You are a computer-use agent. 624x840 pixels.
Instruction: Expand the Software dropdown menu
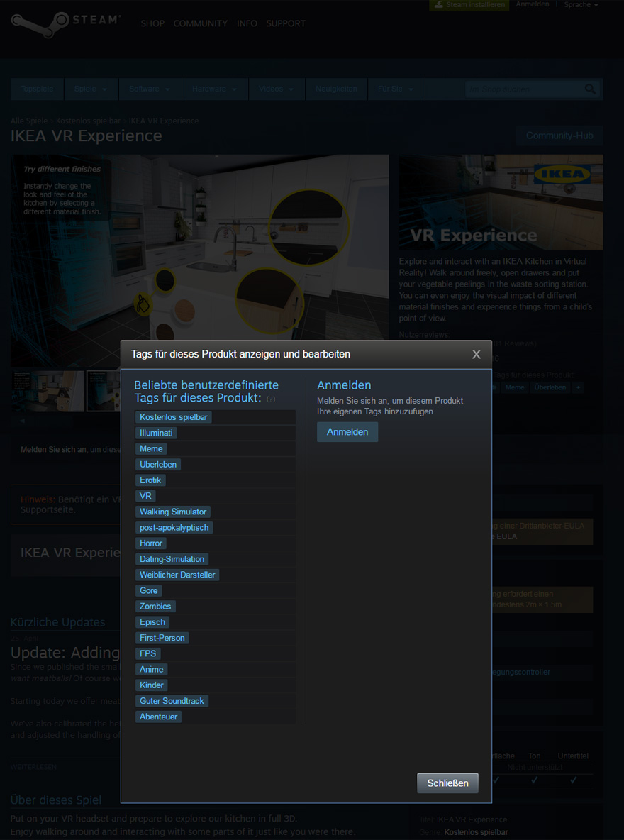[x=150, y=89]
